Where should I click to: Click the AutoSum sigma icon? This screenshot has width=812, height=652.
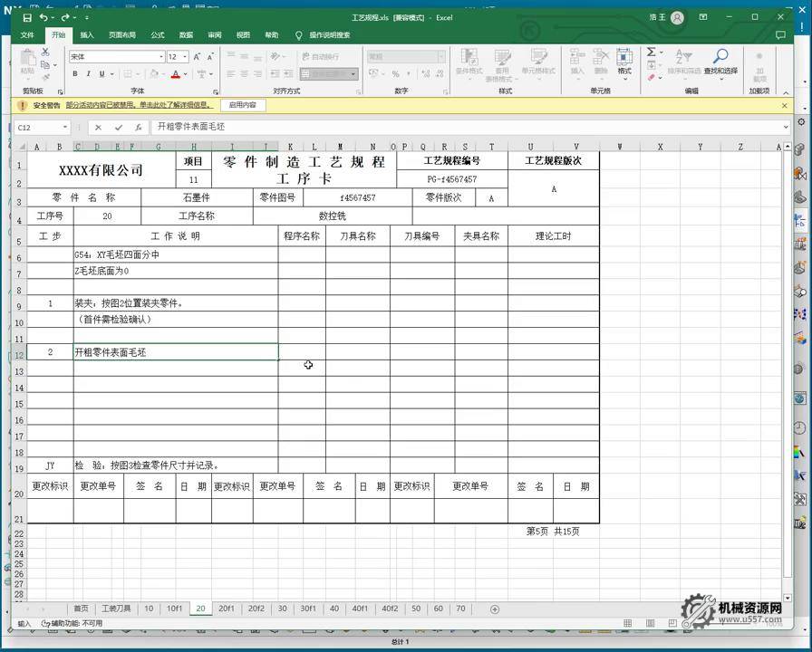click(x=652, y=53)
